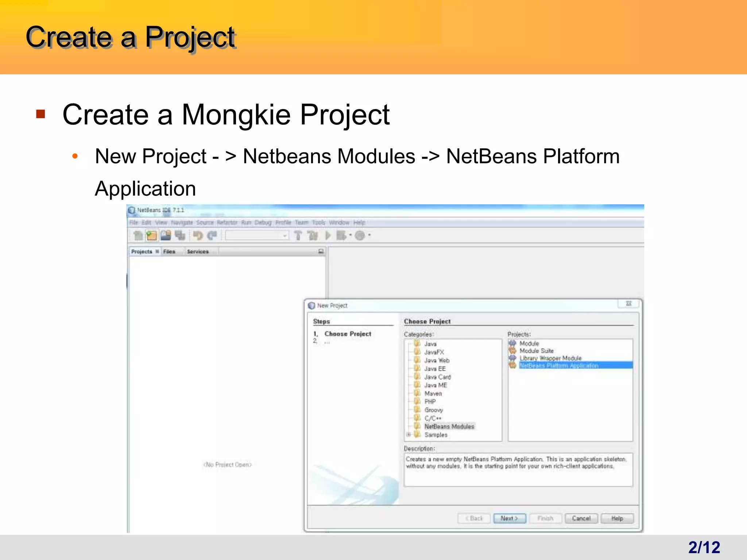
Task: Select Module Suite project type
Action: coord(536,351)
